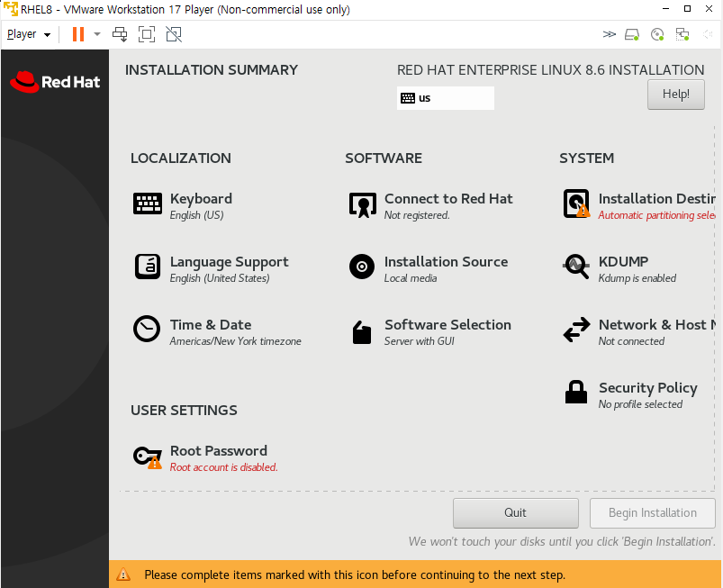Click 'Not connected' network status text
The width and height of the screenshot is (723, 588).
tap(631, 341)
